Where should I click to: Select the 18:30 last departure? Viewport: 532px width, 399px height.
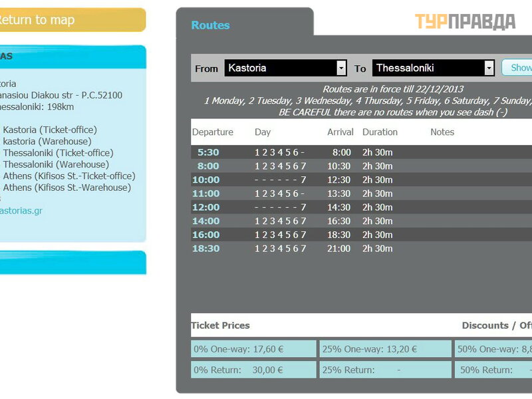pyautogui.click(x=205, y=248)
